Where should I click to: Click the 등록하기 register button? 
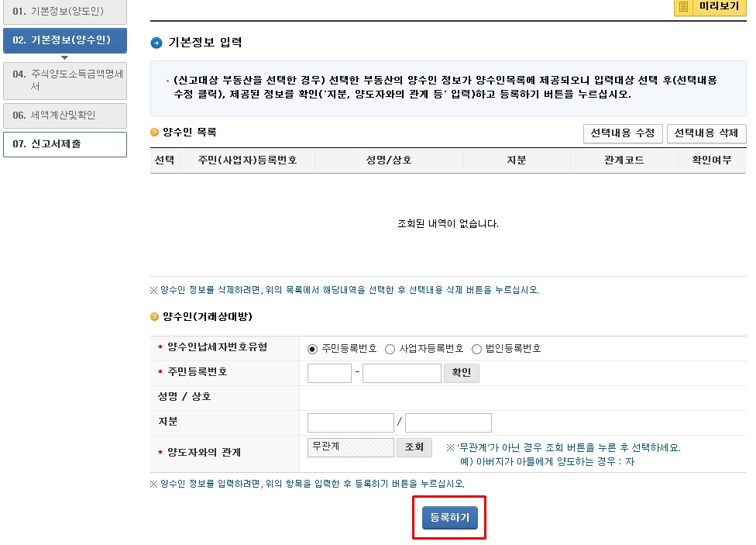pyautogui.click(x=450, y=518)
